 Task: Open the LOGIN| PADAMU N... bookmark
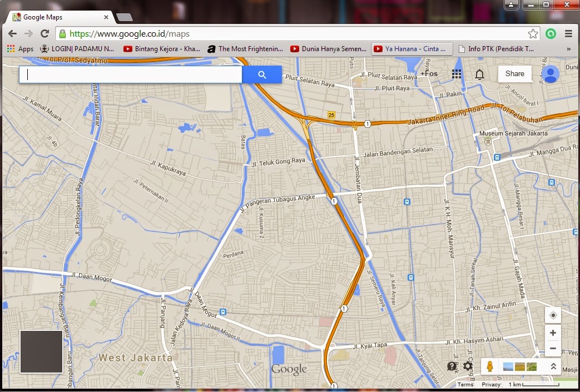tap(77, 49)
